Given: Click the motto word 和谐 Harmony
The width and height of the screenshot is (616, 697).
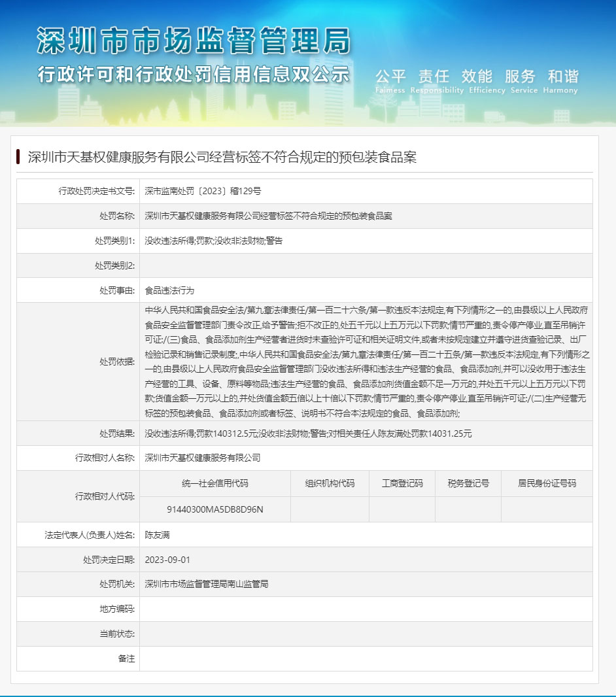Looking at the screenshot, I should 560,81.
